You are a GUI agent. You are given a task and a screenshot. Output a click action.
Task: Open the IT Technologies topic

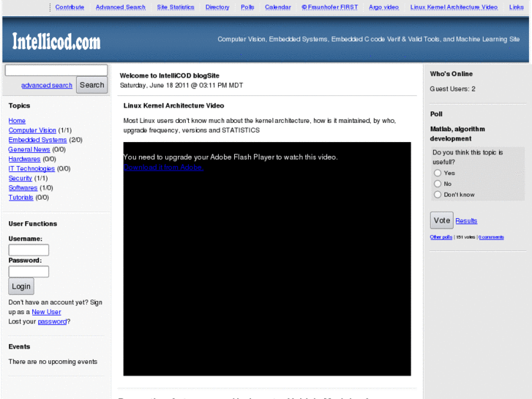(31, 168)
